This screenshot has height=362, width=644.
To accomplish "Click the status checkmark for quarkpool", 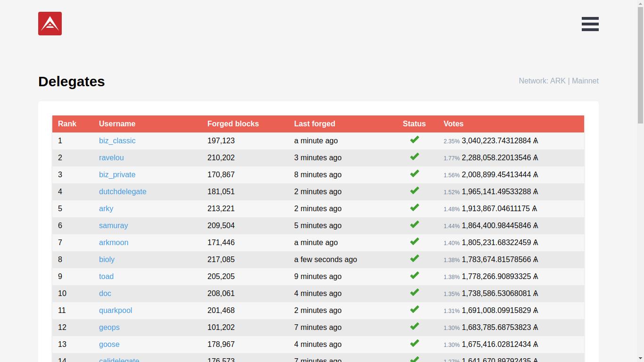I will click(414, 310).
